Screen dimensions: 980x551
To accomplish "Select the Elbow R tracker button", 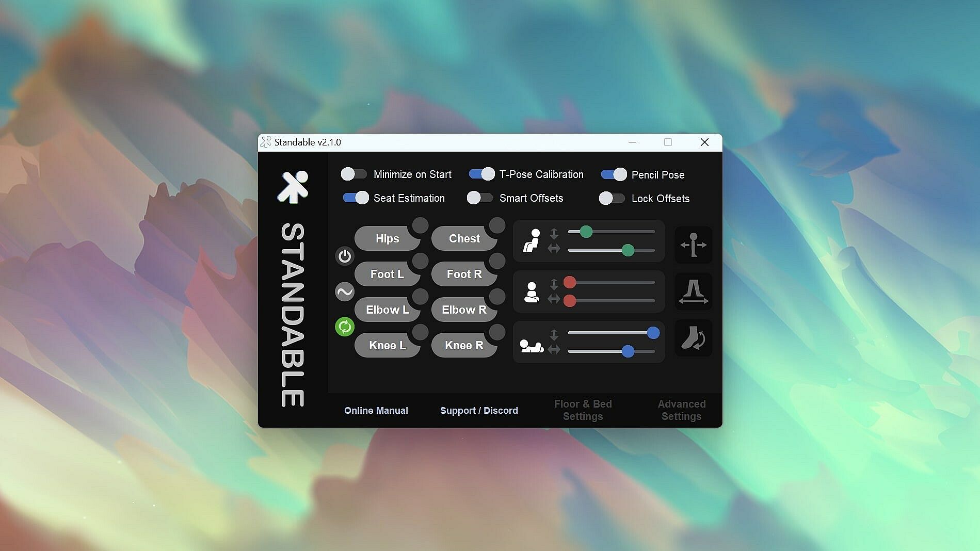I will pyautogui.click(x=464, y=310).
